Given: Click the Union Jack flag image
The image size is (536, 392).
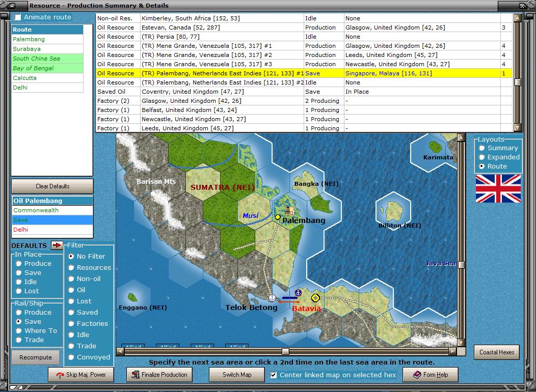Looking at the screenshot, I should tap(498, 188).
